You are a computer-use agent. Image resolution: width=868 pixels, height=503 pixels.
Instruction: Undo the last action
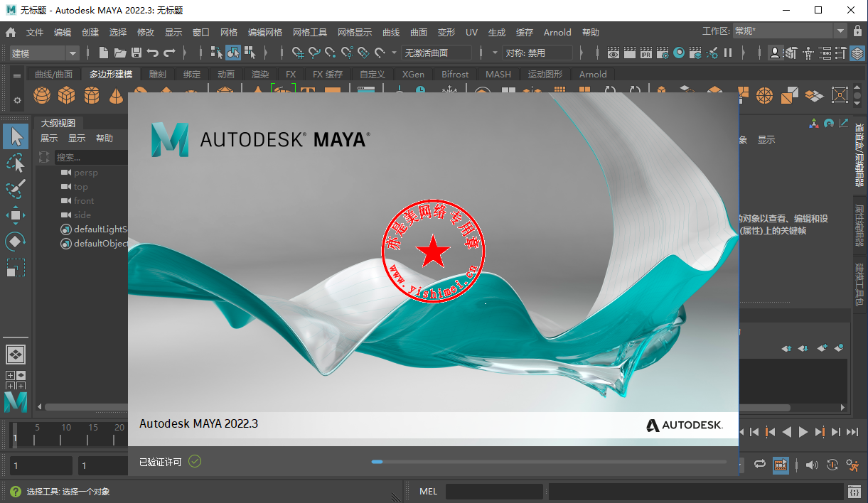coord(153,53)
